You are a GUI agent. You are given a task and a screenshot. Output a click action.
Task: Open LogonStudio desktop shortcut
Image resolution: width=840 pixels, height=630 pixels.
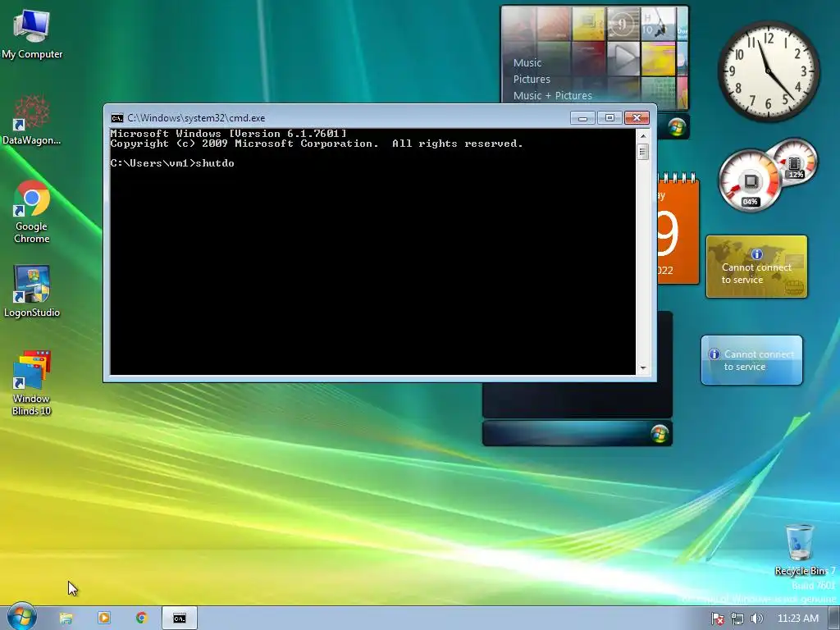tap(32, 291)
